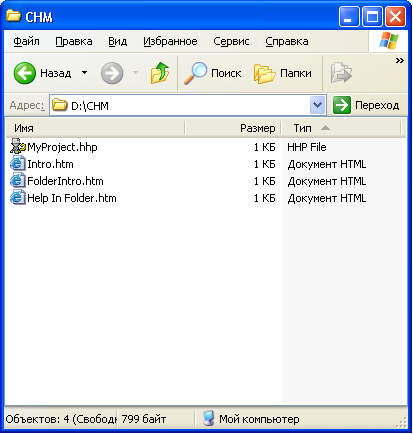The image size is (413, 434).
Task: Select the MyProject.hhp file icon
Action: (18, 147)
